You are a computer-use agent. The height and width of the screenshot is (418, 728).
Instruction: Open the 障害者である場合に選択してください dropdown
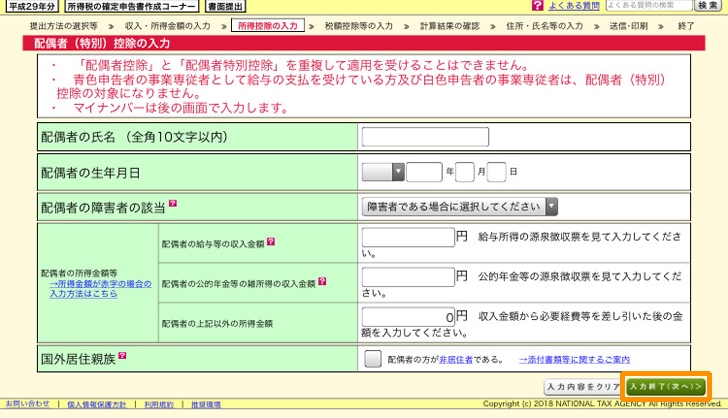point(460,207)
